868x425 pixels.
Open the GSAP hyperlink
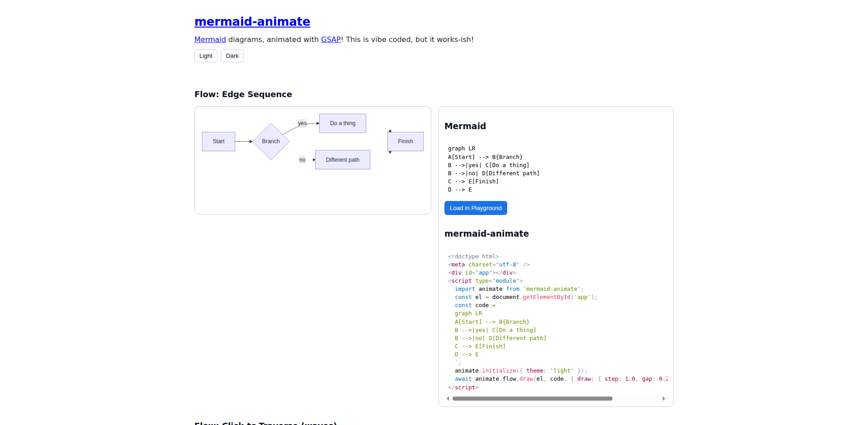pyautogui.click(x=331, y=40)
